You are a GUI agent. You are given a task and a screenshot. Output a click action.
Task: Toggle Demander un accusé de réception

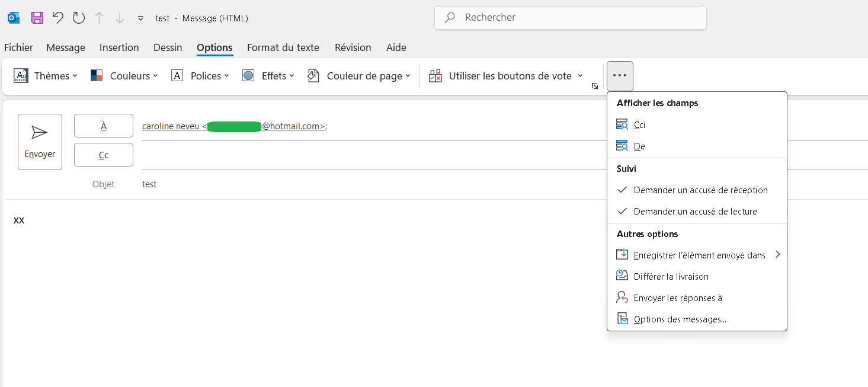(x=697, y=190)
